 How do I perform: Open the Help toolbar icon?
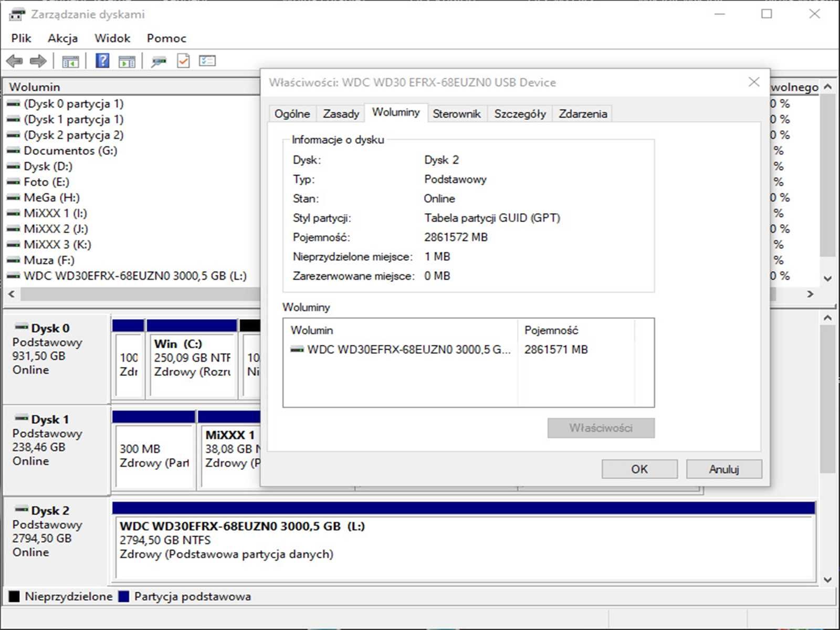[102, 61]
